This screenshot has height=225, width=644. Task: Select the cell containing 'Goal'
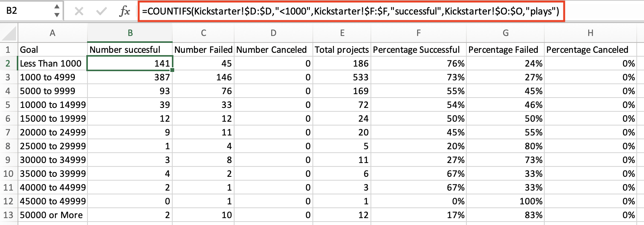point(52,49)
